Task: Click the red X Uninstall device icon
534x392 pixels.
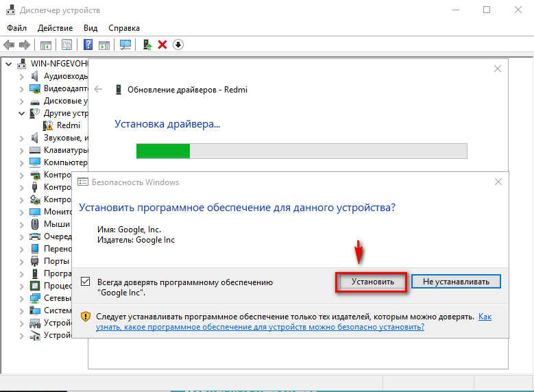Action: (162, 45)
